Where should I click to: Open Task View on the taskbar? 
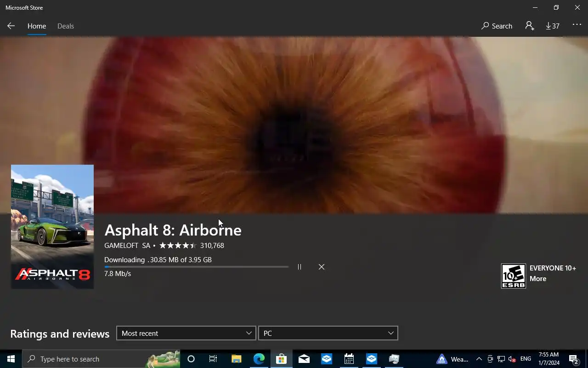click(x=213, y=359)
